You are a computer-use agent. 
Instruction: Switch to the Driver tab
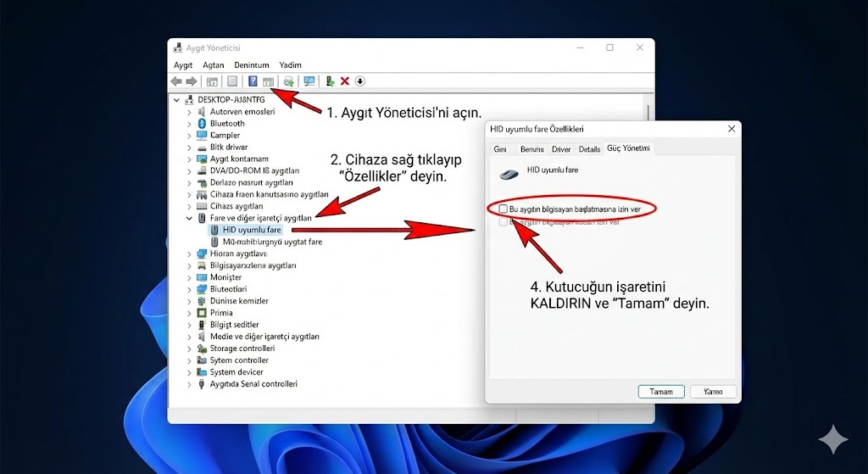click(561, 149)
